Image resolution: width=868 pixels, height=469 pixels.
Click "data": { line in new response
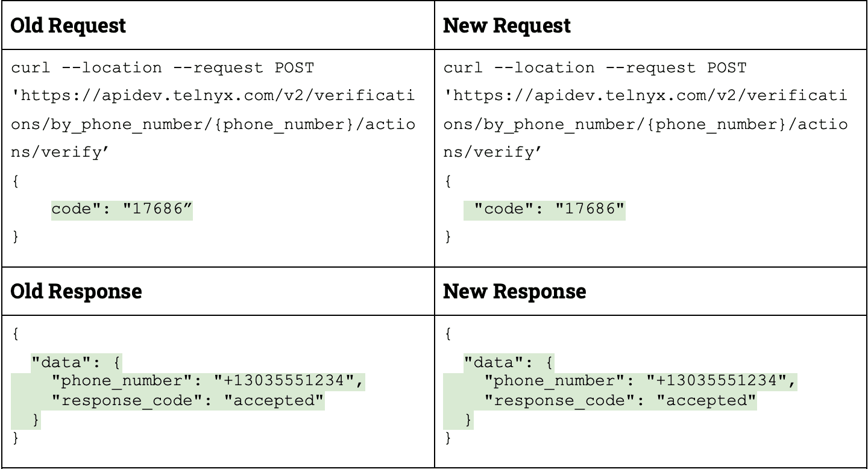(x=509, y=362)
